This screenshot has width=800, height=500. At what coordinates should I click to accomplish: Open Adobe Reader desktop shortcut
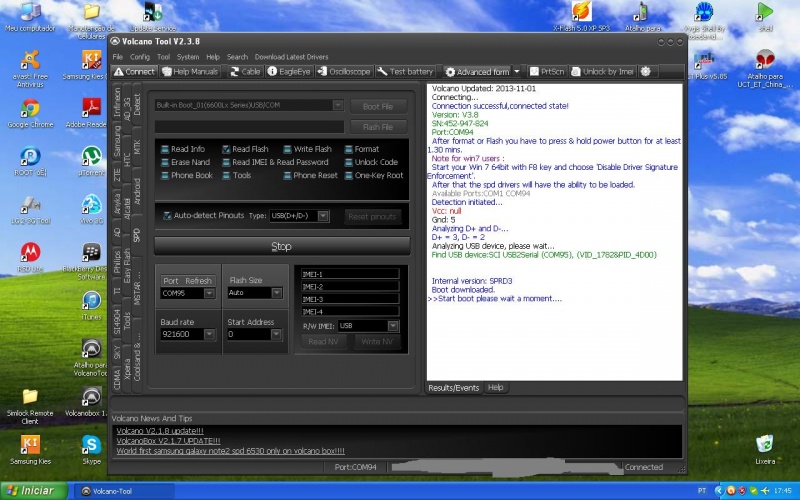click(x=91, y=113)
